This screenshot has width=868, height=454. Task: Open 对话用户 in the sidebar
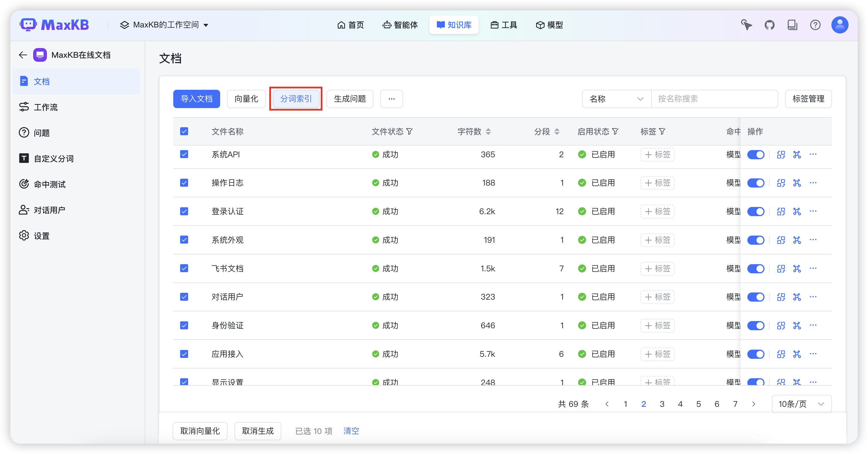[x=77, y=210]
